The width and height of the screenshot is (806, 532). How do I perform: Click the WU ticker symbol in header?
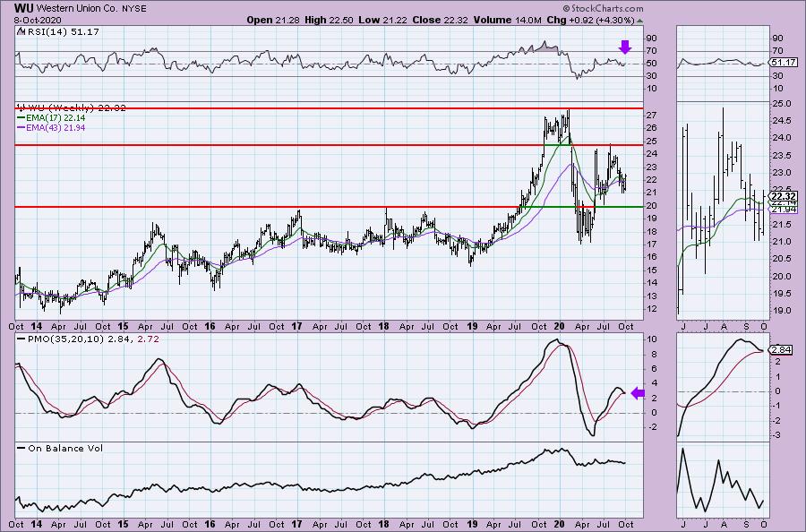coord(24,8)
